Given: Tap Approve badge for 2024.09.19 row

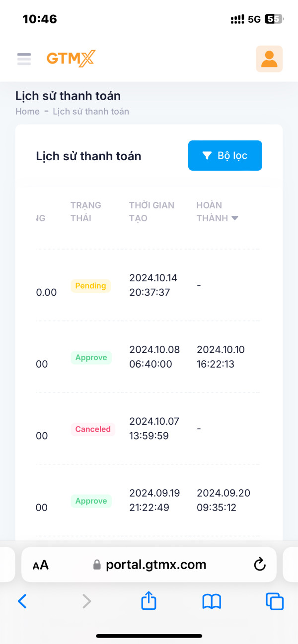Looking at the screenshot, I should pyautogui.click(x=91, y=501).
